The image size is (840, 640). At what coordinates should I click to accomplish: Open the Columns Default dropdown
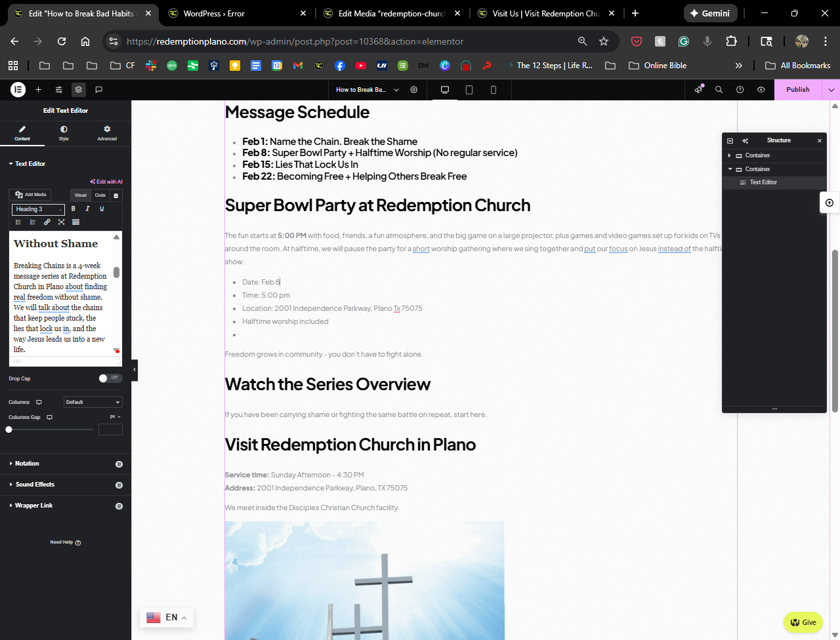pyautogui.click(x=93, y=402)
